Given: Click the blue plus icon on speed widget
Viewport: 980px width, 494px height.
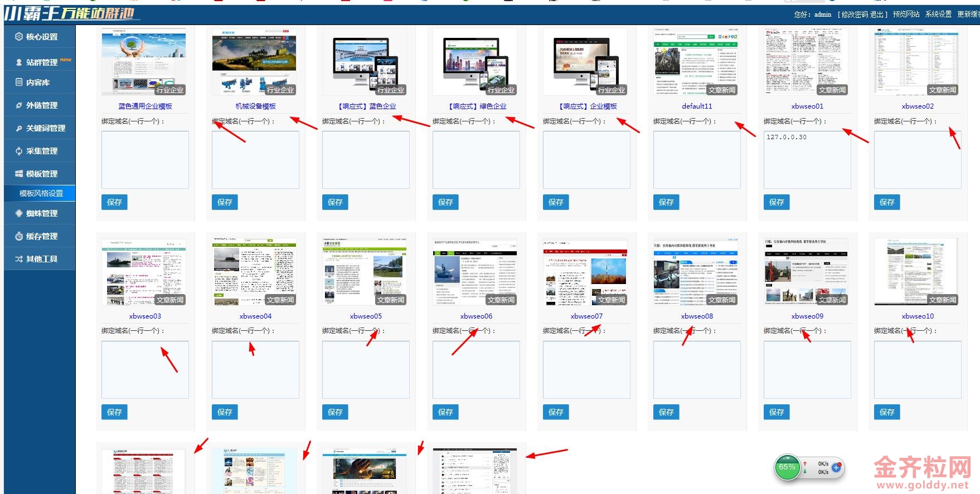Looking at the screenshot, I should click(836, 467).
